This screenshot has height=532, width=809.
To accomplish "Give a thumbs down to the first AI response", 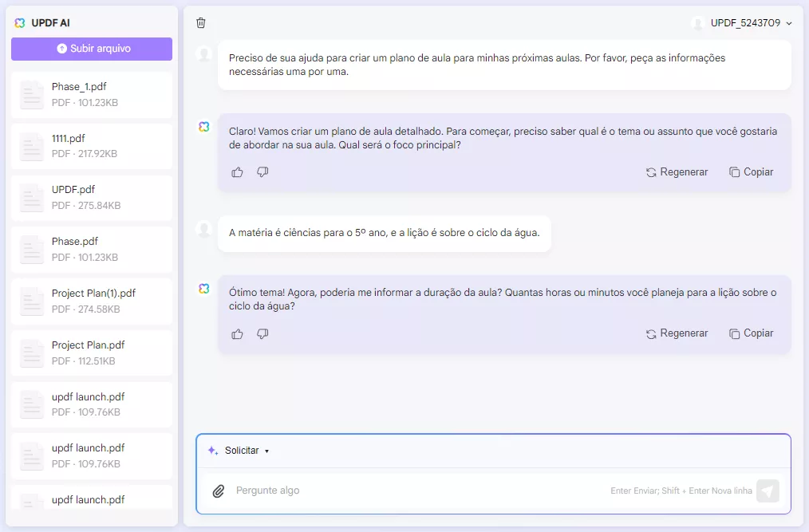I will 262,171.
